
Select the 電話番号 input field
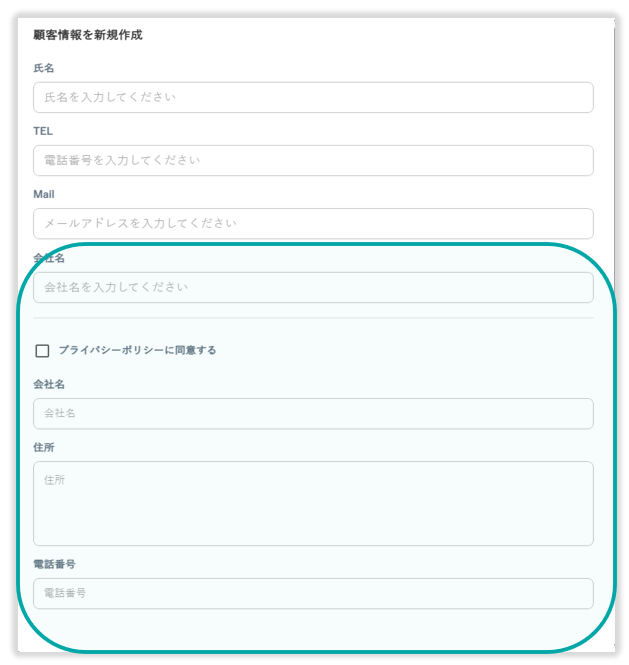[x=313, y=593]
